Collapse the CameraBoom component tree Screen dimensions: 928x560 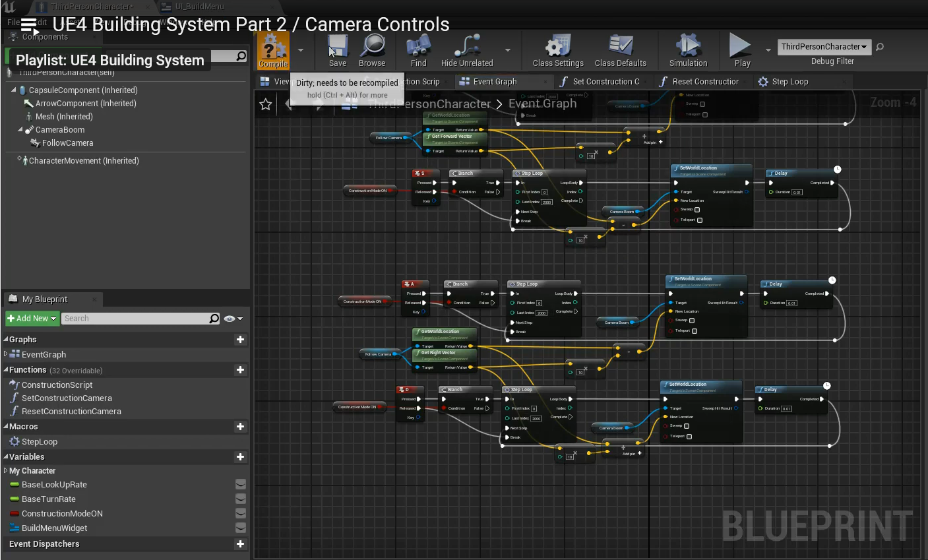click(20, 130)
